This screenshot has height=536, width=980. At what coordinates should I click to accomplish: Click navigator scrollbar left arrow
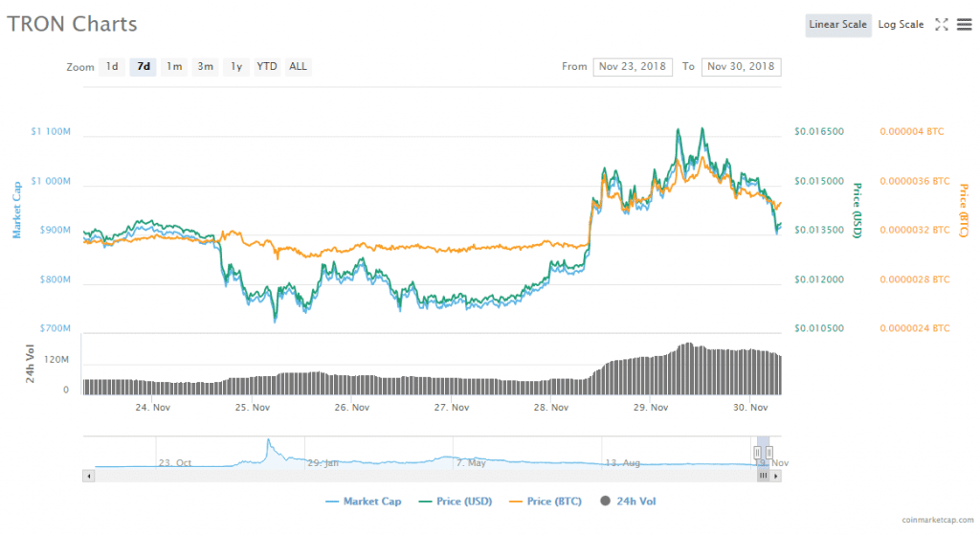click(89, 476)
